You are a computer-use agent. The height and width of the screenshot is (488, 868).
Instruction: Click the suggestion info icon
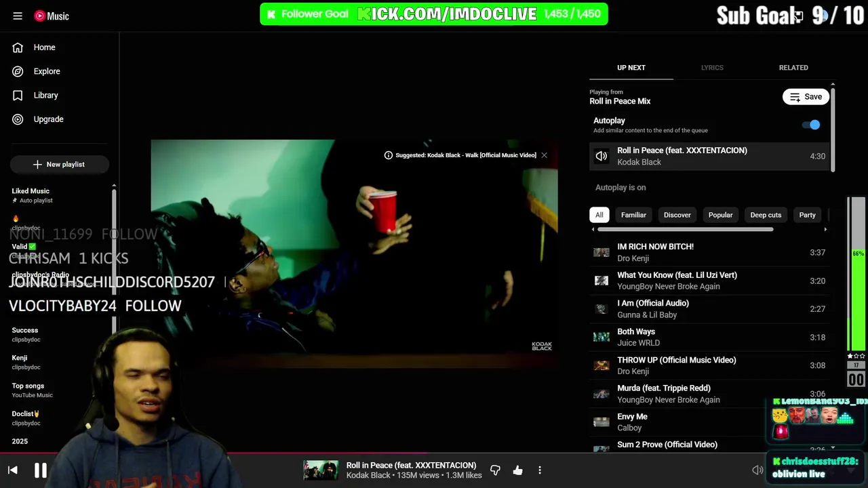(389, 155)
